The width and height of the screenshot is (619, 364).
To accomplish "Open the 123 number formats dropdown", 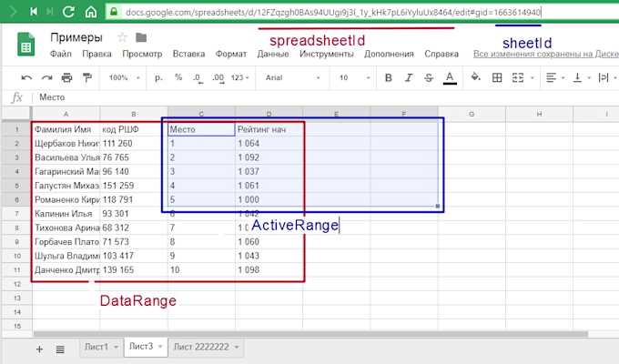I will pos(240,77).
